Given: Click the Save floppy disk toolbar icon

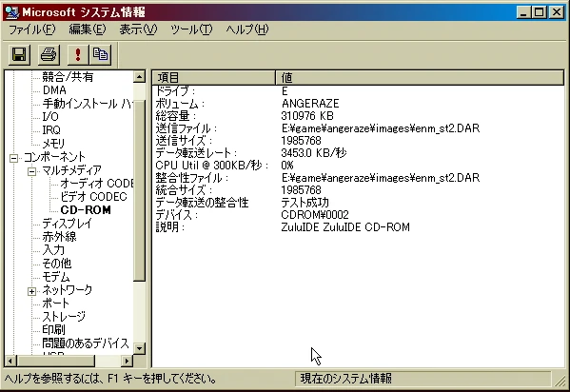Looking at the screenshot, I should (x=19, y=54).
